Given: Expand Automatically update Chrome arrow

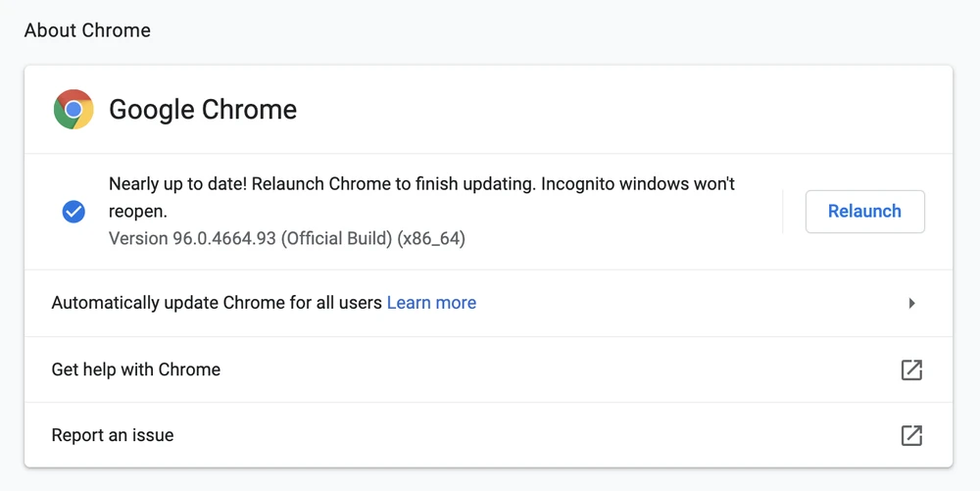Looking at the screenshot, I should (x=911, y=304).
